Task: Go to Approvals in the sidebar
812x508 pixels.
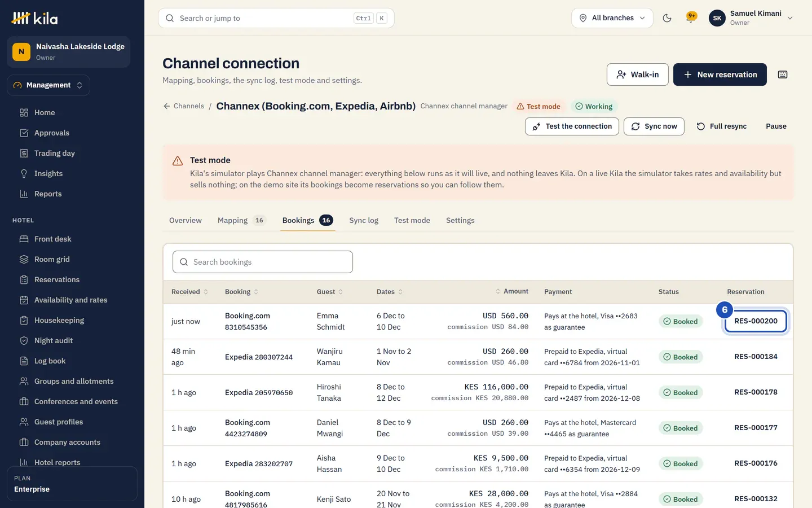Action: pos(72,133)
